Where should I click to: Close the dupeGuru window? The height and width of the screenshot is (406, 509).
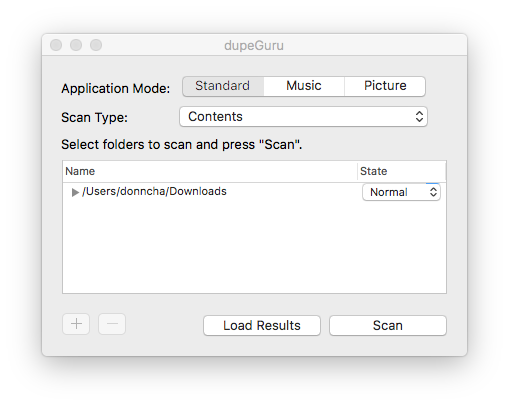pos(56,45)
